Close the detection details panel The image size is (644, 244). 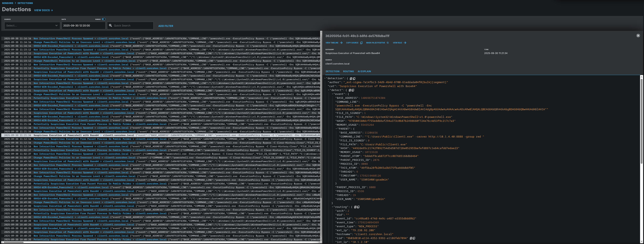[638, 36]
